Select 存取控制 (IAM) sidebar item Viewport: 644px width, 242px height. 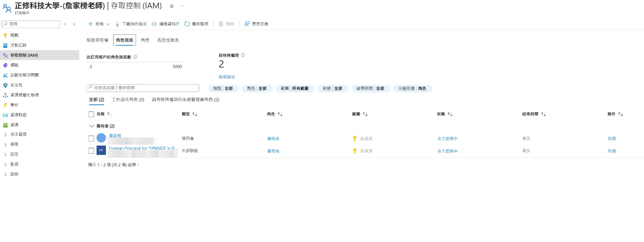(39, 55)
